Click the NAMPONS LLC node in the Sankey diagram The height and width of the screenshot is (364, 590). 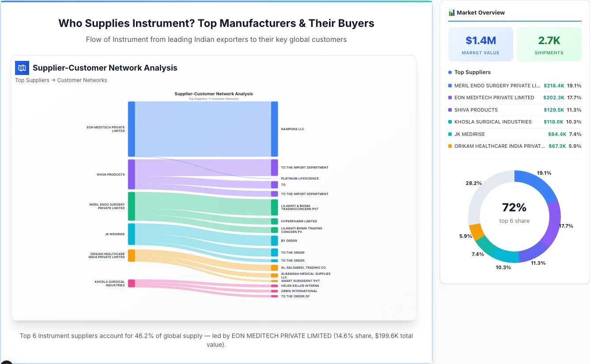pos(274,128)
